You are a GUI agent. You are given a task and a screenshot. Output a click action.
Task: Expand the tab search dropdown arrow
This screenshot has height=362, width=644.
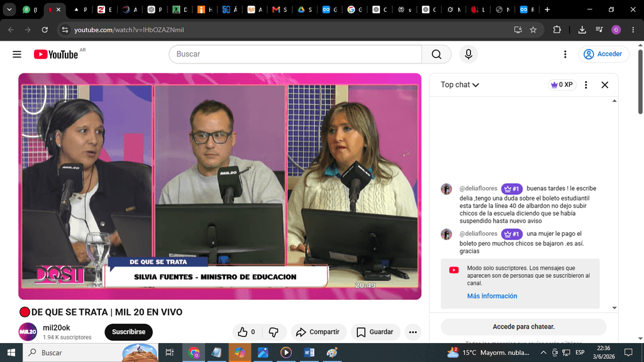pyautogui.click(x=9, y=9)
